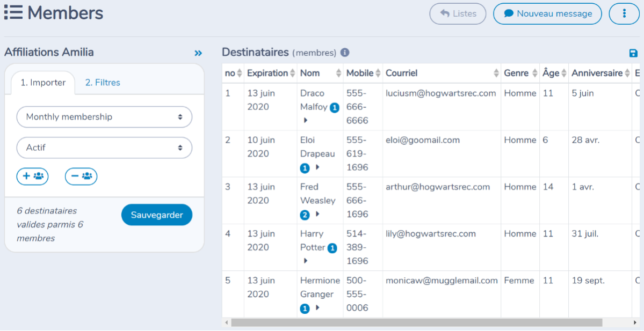
Task: Click the badge next to Hermione Granger
Action: (305, 308)
